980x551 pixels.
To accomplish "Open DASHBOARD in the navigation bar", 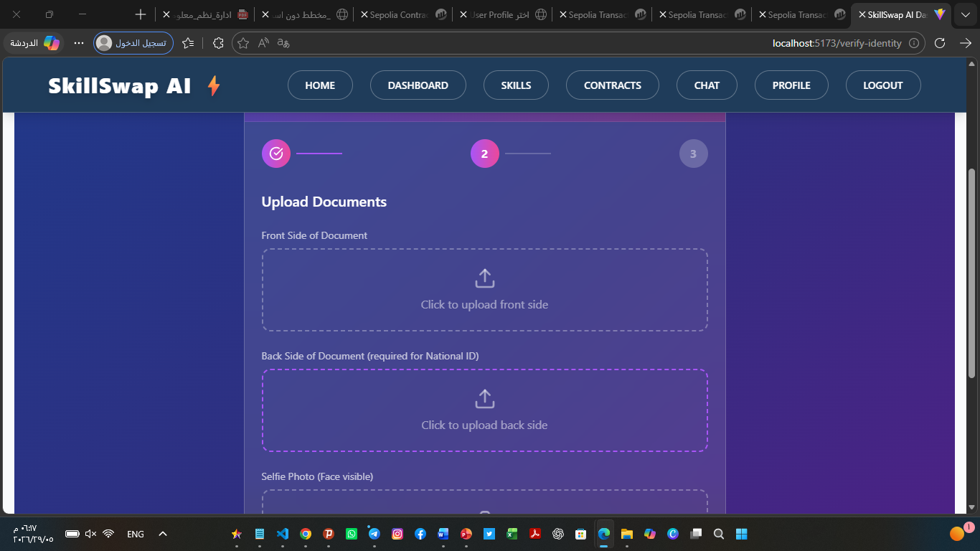I will point(418,85).
